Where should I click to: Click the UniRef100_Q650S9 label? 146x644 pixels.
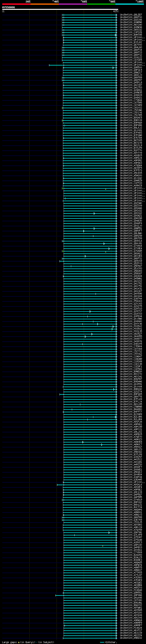(131, 261)
